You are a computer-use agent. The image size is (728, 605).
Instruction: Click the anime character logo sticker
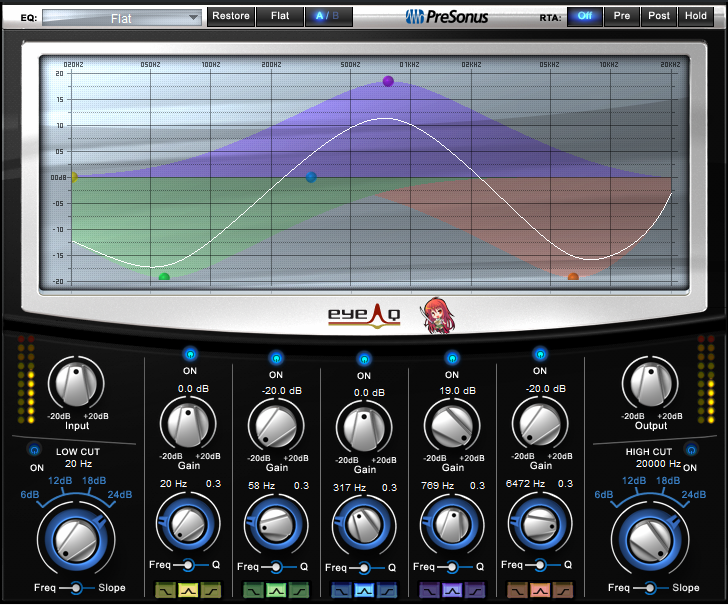click(x=437, y=316)
